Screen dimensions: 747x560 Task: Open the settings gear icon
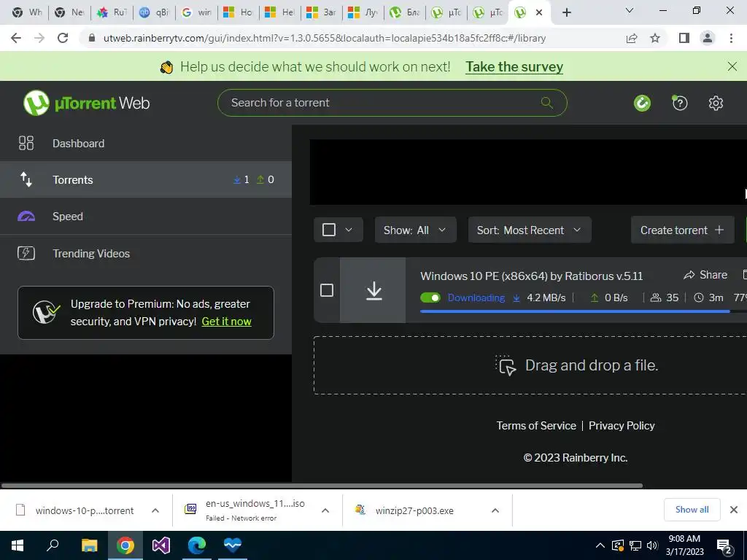[x=716, y=103]
